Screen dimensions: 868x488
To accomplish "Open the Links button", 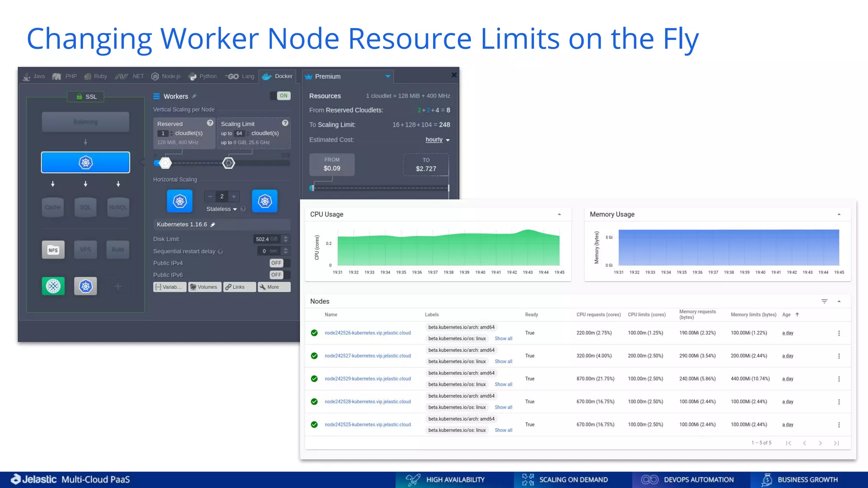I will 240,287.
